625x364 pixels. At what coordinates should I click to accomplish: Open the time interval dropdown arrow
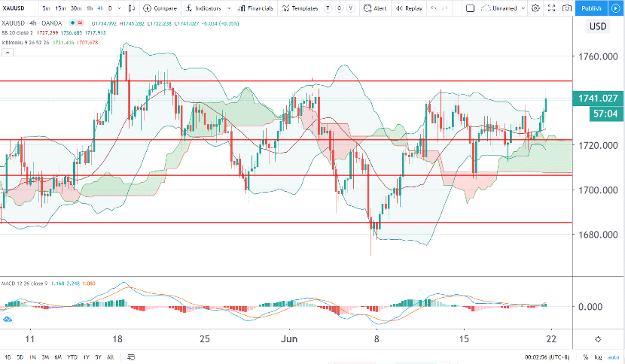[x=119, y=8]
